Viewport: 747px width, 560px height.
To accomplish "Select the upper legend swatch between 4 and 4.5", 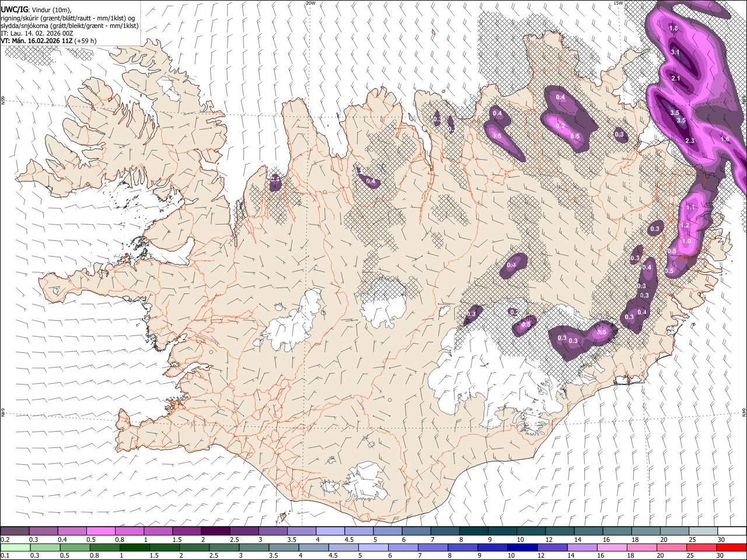I will click(330, 531).
